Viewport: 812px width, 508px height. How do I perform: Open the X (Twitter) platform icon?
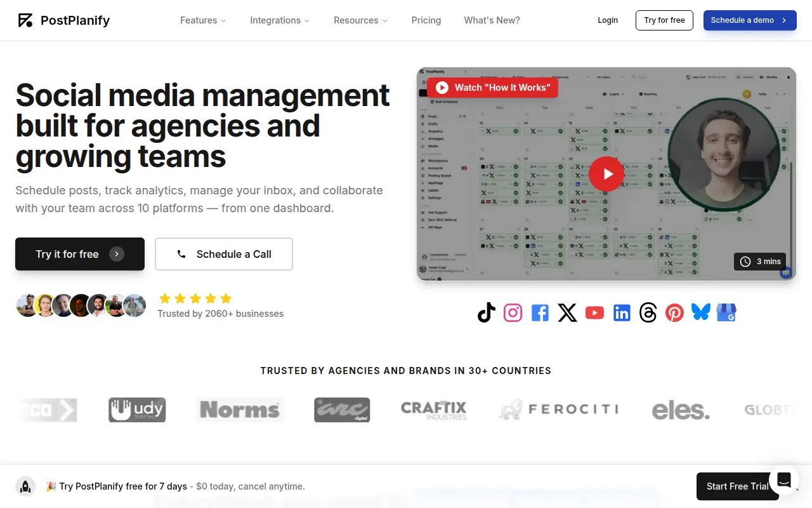(x=567, y=312)
